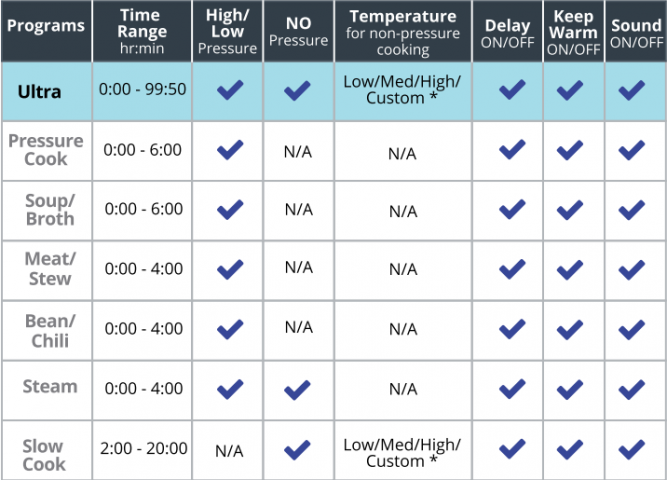This screenshot has width=667, height=480.
Task: Click the Time Range column header
Action: click(x=140, y=31)
